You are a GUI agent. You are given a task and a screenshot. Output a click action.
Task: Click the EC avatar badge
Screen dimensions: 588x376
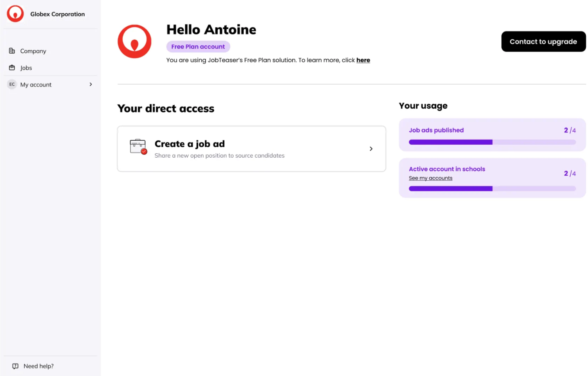pyautogui.click(x=12, y=84)
